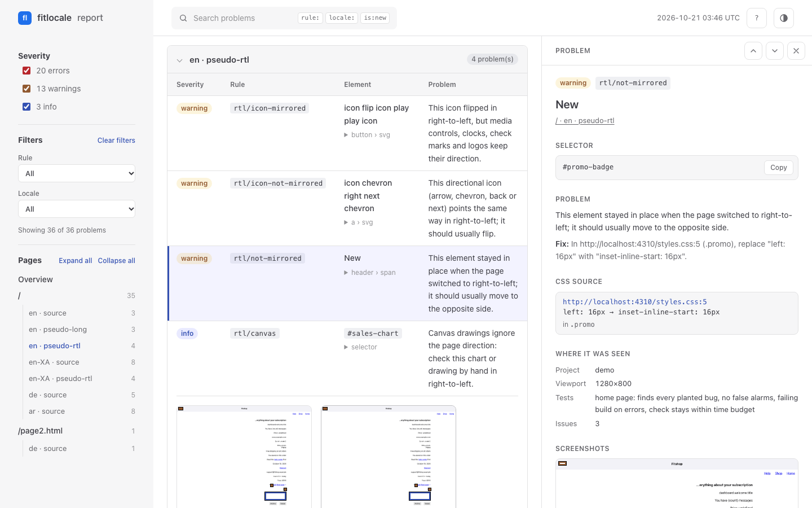Click the fitlocale logo icon
The height and width of the screenshot is (508, 812).
pos(25,18)
